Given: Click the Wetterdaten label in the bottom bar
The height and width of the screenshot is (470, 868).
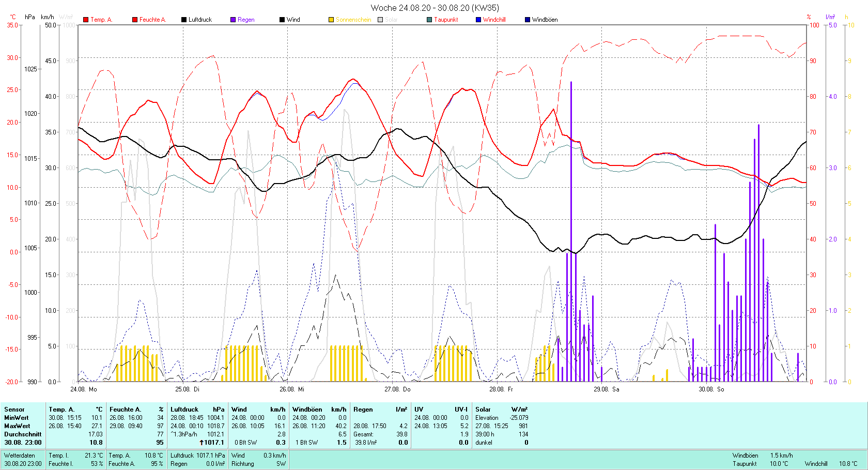Looking at the screenshot, I should tap(20, 456).
